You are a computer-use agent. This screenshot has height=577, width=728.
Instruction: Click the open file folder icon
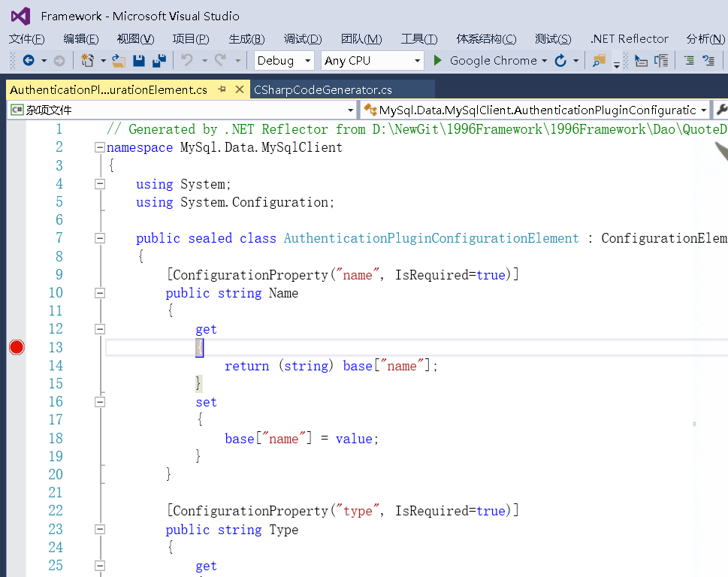click(119, 60)
